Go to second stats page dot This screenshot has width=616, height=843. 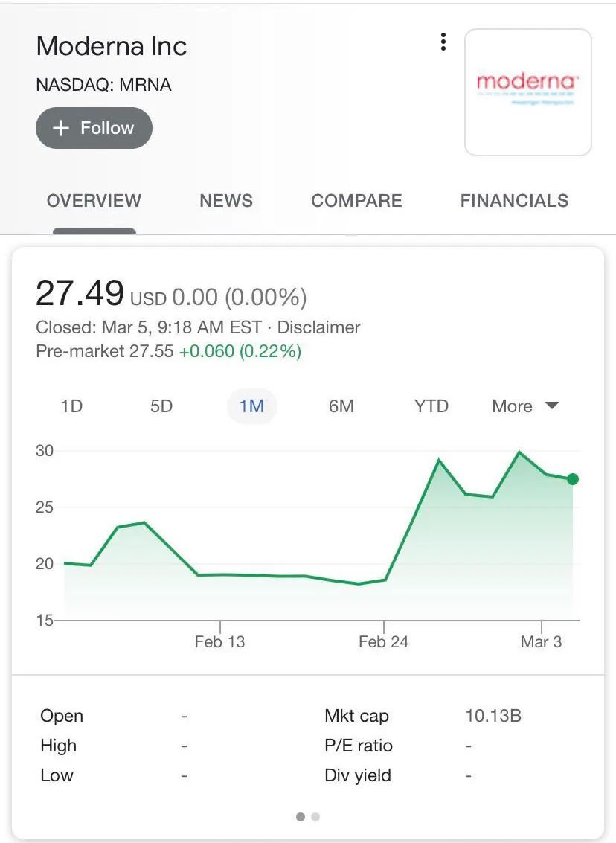click(x=315, y=817)
